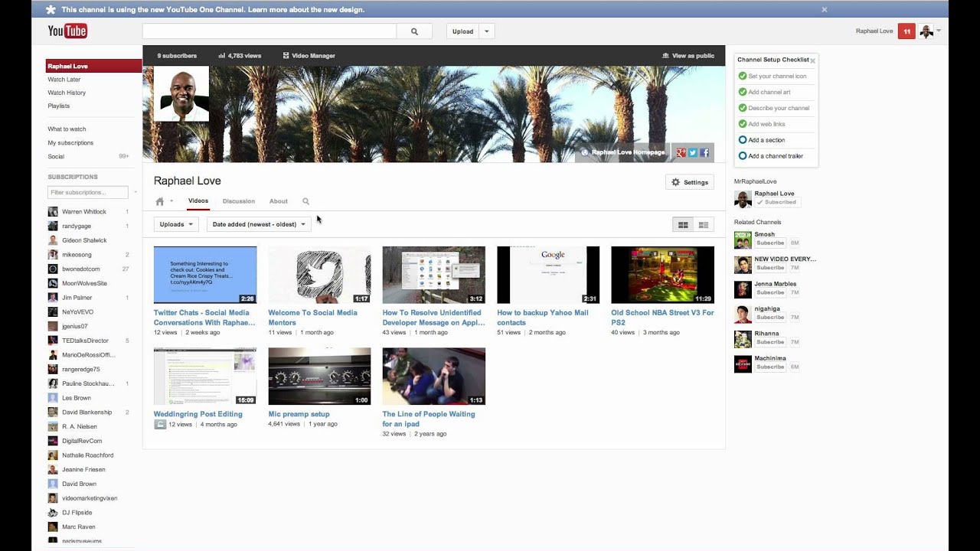Subscribe to Smosh channel
Viewport: 980px width, 551px height.
pos(770,243)
